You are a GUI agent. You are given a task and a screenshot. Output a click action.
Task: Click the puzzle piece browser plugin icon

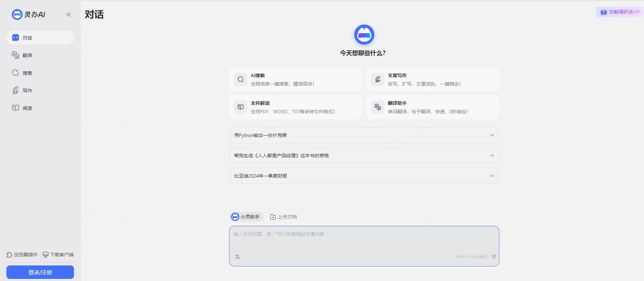pyautogui.click(x=9, y=255)
